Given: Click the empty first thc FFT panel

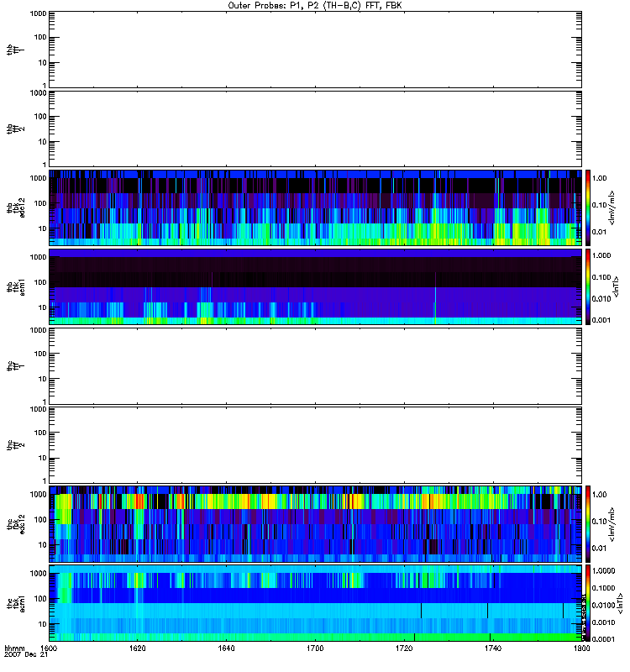Looking at the screenshot, I should point(315,365).
